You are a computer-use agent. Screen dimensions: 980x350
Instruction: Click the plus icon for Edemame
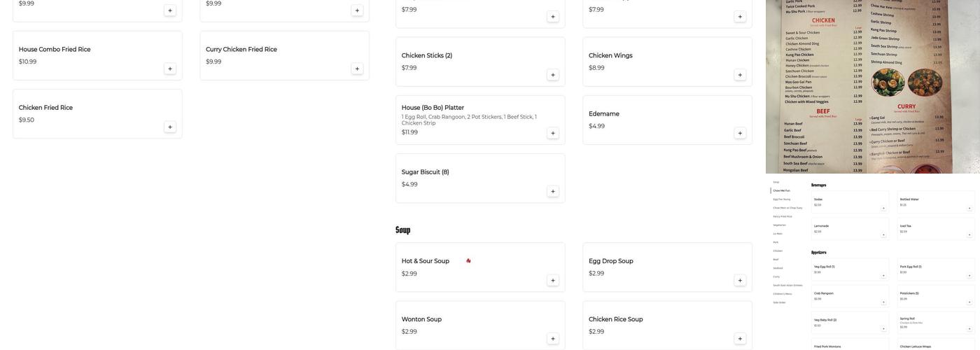coord(740,133)
